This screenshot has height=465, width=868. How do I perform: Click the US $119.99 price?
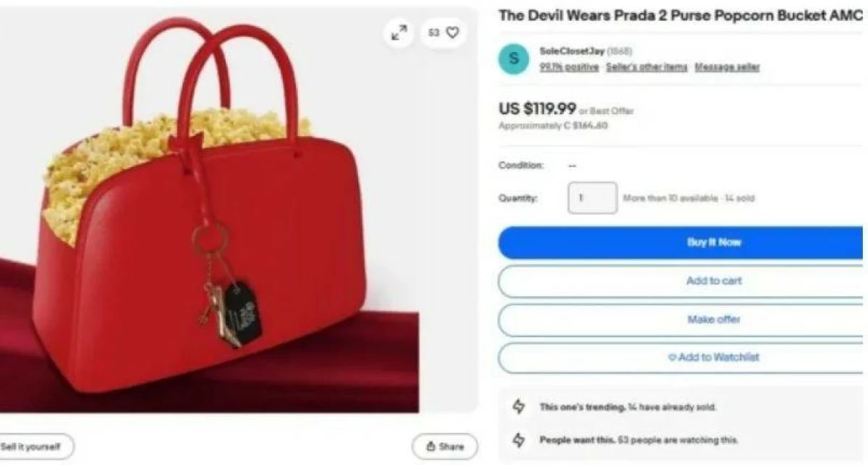click(x=537, y=108)
